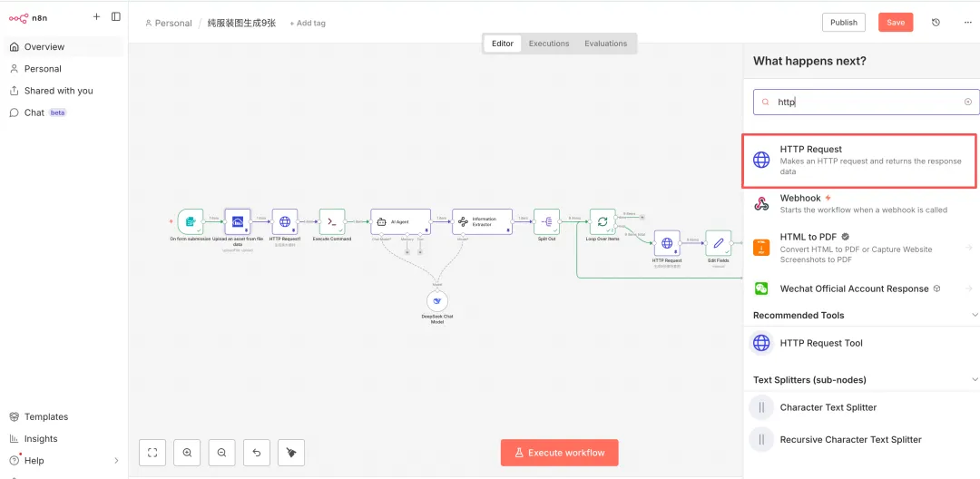Click the Add tag link
Image resolution: width=980 pixels, height=479 pixels.
[x=308, y=23]
